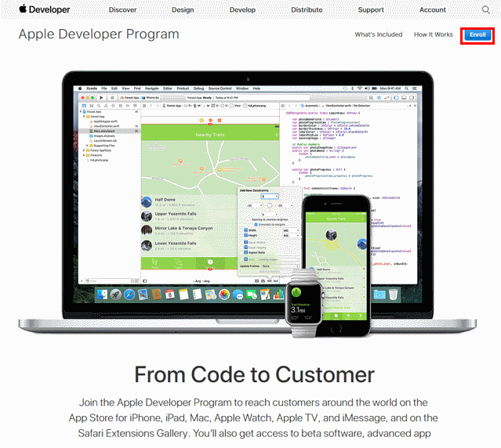This screenshot has width=501, height=448.
Task: Click the Finder icon in pictured dock
Action: click(x=102, y=294)
